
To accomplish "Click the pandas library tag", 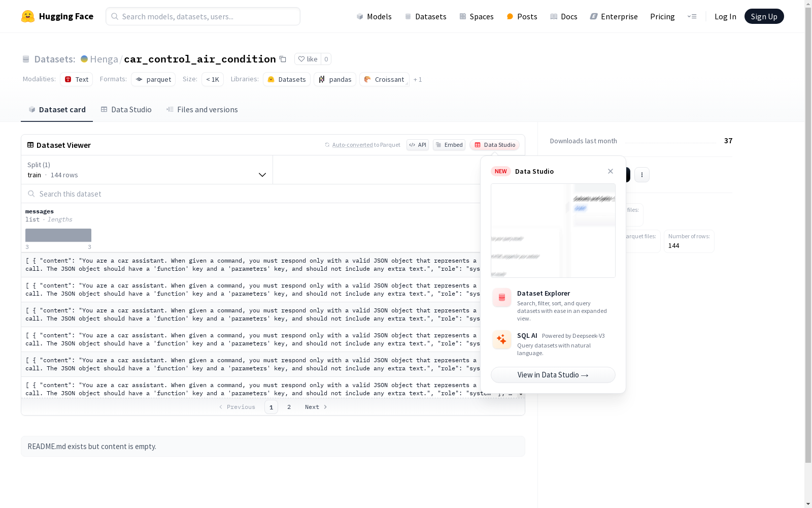I will (x=335, y=79).
